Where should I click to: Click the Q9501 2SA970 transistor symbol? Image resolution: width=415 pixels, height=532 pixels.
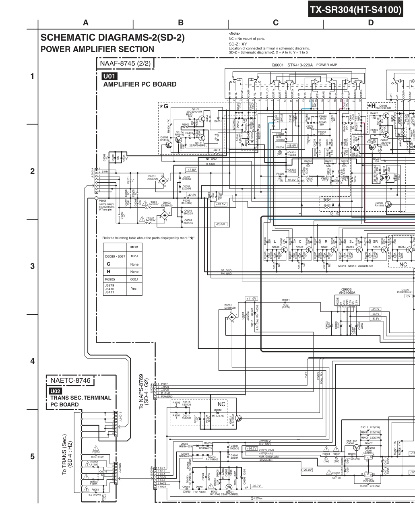pyautogui.click(x=229, y=487)
